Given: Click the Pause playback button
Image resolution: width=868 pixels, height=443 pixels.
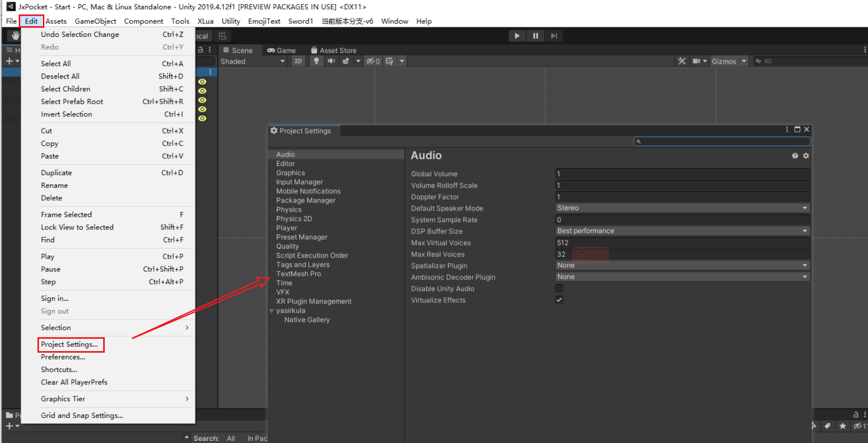Looking at the screenshot, I should point(535,36).
